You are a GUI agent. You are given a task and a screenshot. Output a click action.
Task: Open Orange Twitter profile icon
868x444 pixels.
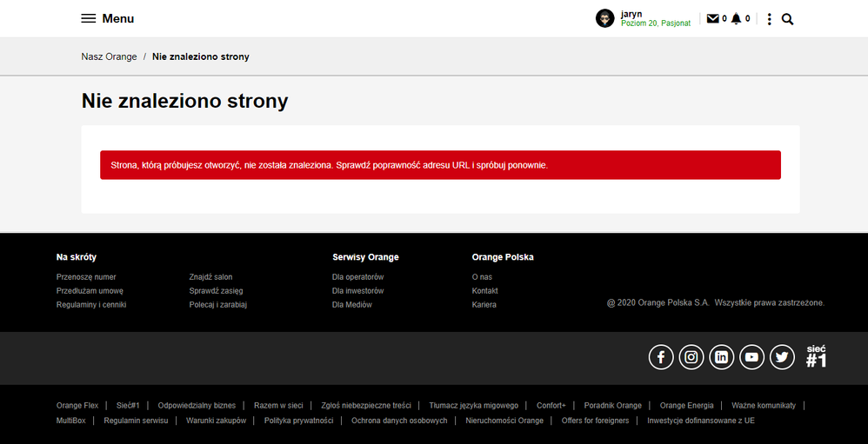pos(782,357)
